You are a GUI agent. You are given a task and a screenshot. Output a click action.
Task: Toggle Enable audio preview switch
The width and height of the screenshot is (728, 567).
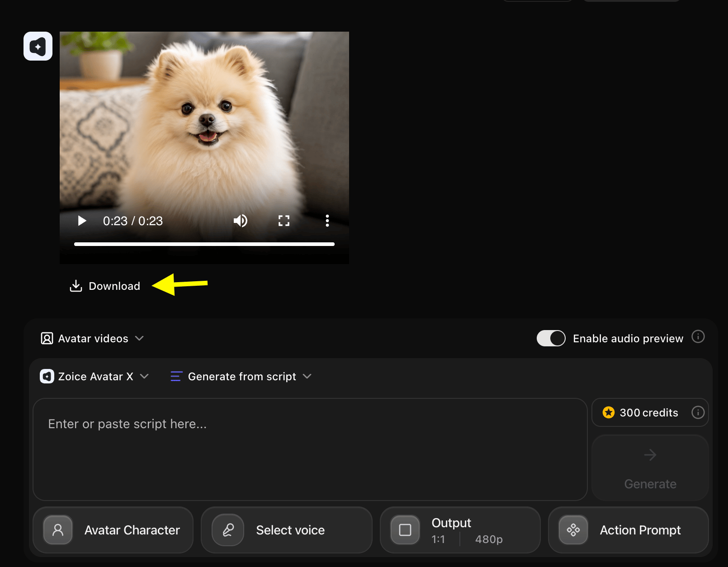tap(551, 338)
